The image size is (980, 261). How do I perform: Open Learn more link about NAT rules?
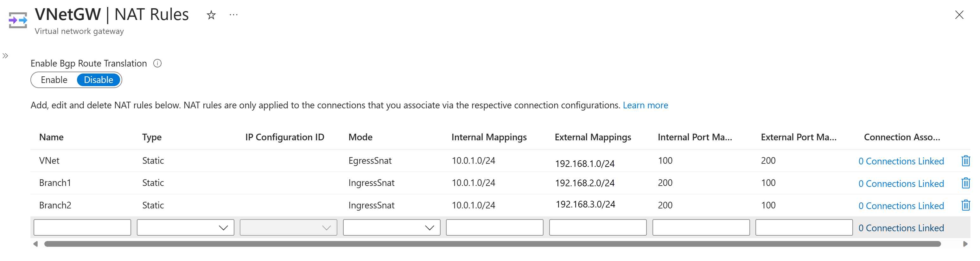click(645, 105)
